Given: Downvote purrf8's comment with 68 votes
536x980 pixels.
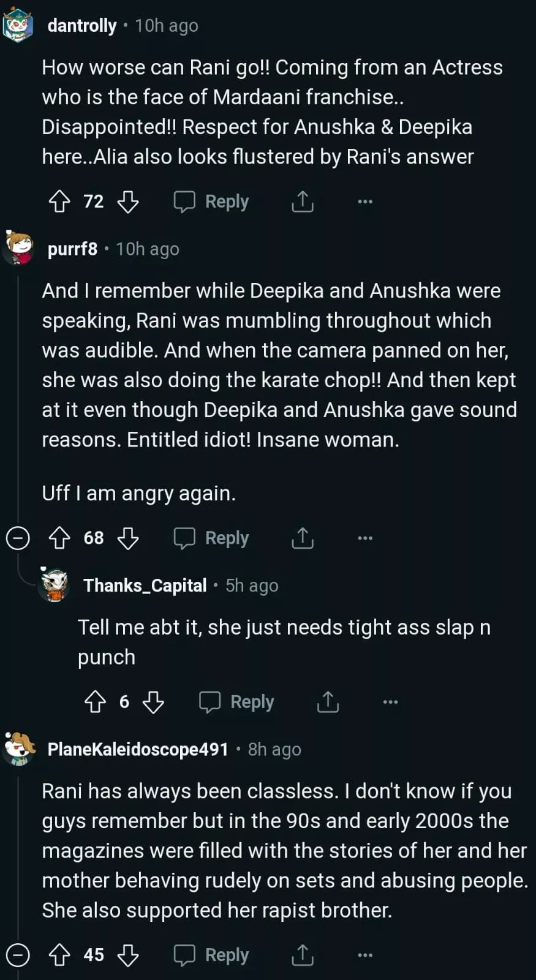Looking at the screenshot, I should click(127, 538).
